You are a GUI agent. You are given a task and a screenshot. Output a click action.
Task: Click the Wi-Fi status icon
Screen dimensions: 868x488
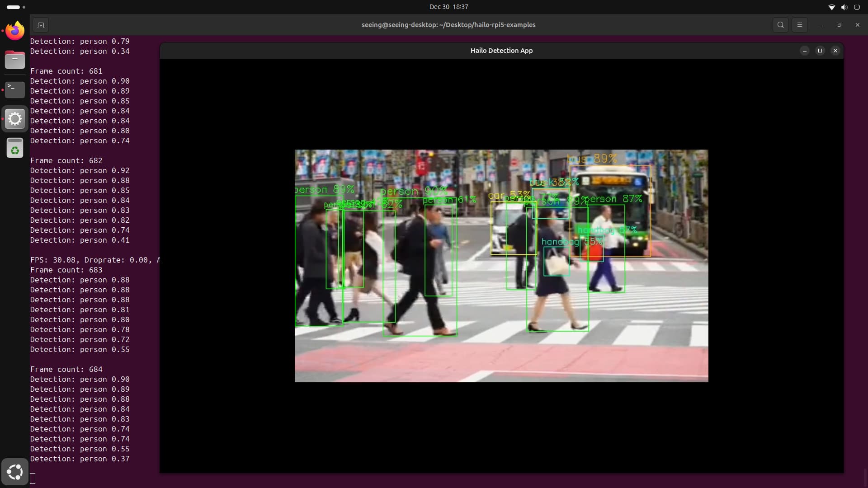tap(831, 7)
